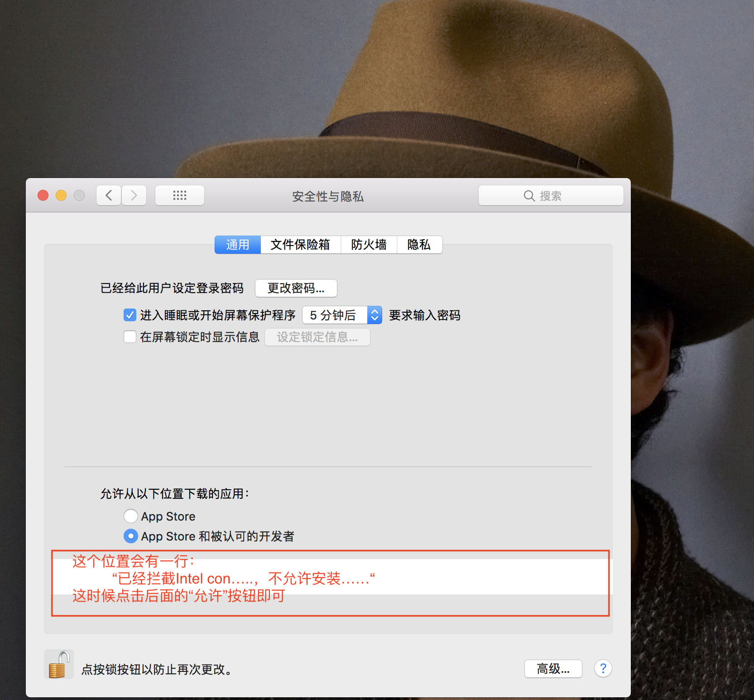Switch to the 文件保险箱 tab
The image size is (754, 700).
[x=300, y=245]
